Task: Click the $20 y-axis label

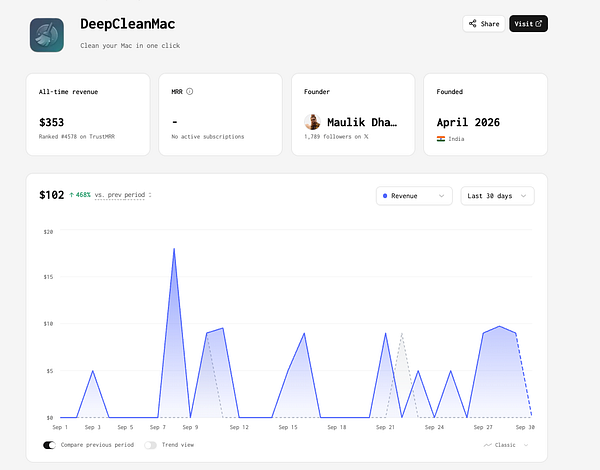Action: pyautogui.click(x=48, y=232)
